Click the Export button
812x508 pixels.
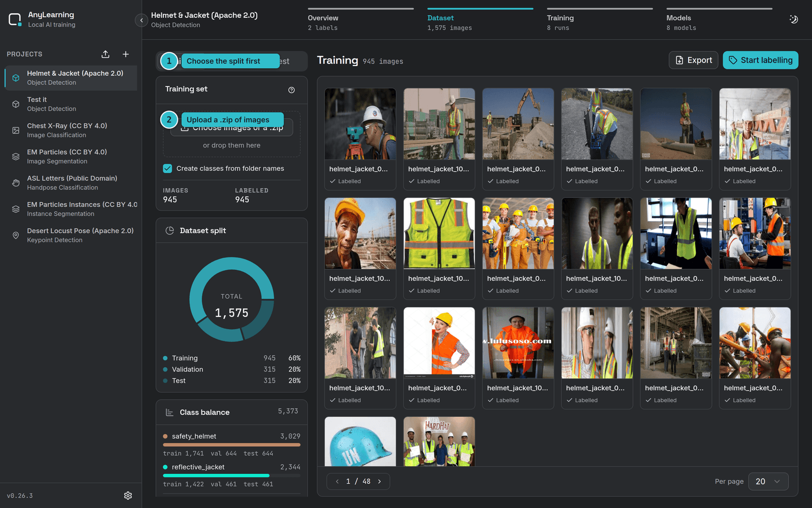click(693, 60)
